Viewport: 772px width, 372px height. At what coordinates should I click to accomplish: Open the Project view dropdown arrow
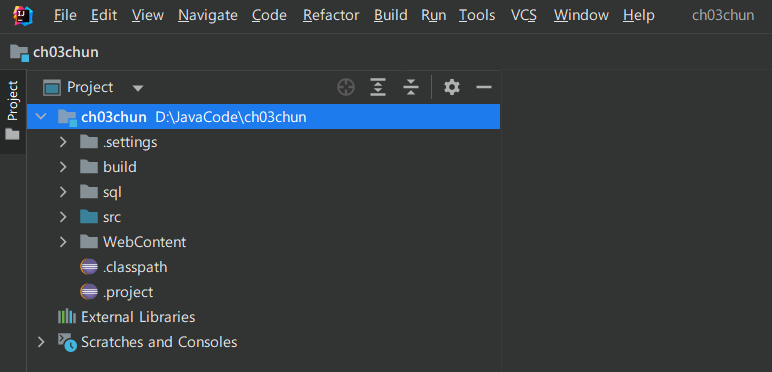(x=138, y=89)
